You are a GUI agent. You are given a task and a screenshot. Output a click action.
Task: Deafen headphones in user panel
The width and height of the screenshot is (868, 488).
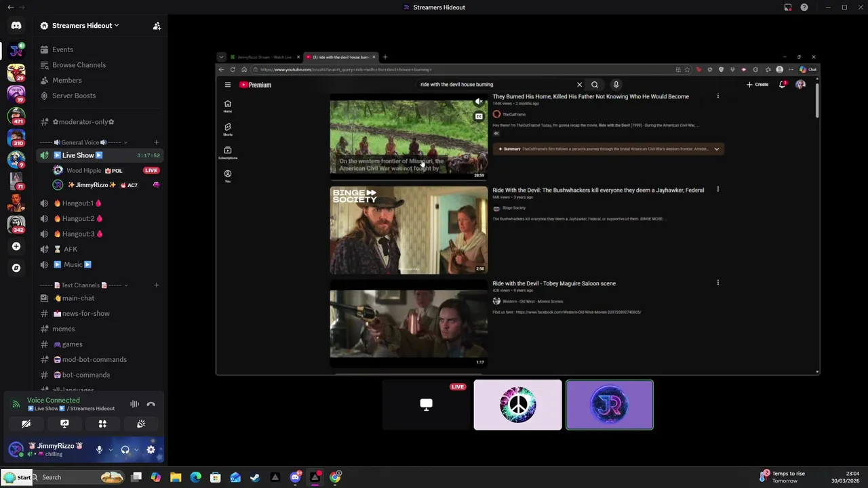(x=125, y=450)
